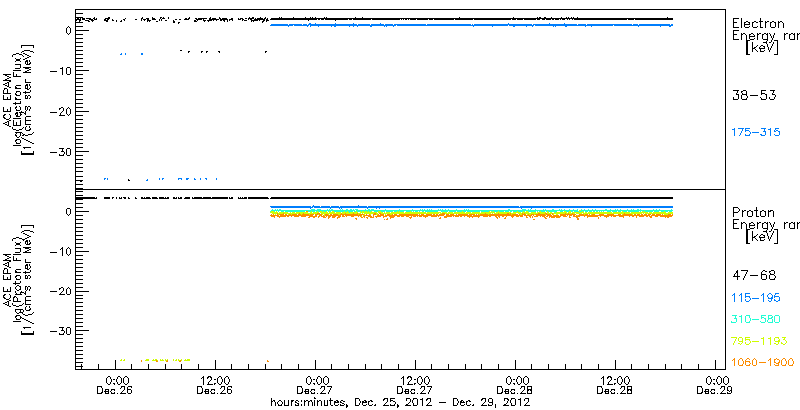Click the -20 tick on the proton flux axis
The width and height of the screenshot is (800, 410).
(59, 291)
